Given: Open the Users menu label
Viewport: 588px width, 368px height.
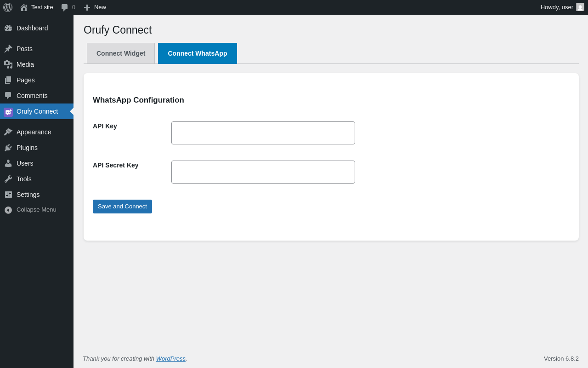Looking at the screenshot, I should tap(25, 163).
